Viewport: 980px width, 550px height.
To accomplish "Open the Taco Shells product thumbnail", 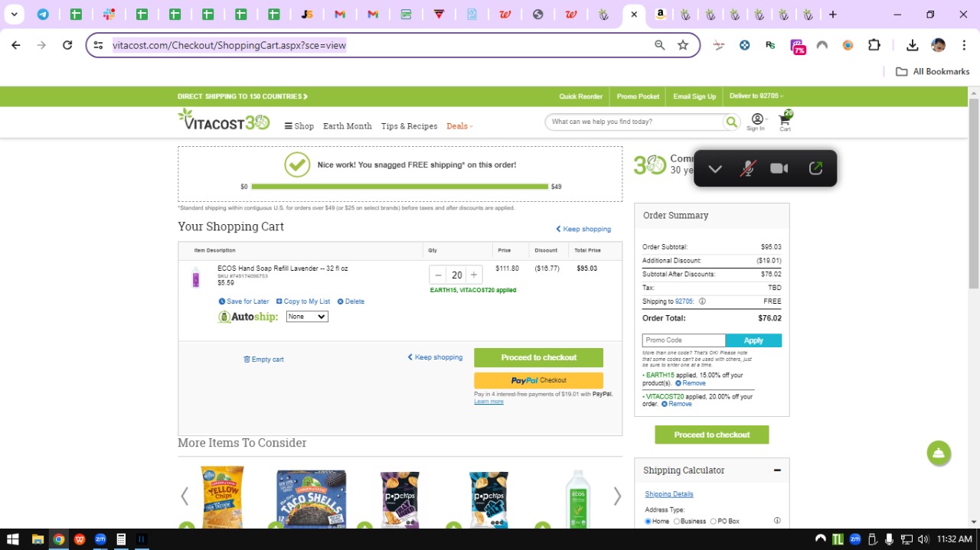I will [312, 499].
